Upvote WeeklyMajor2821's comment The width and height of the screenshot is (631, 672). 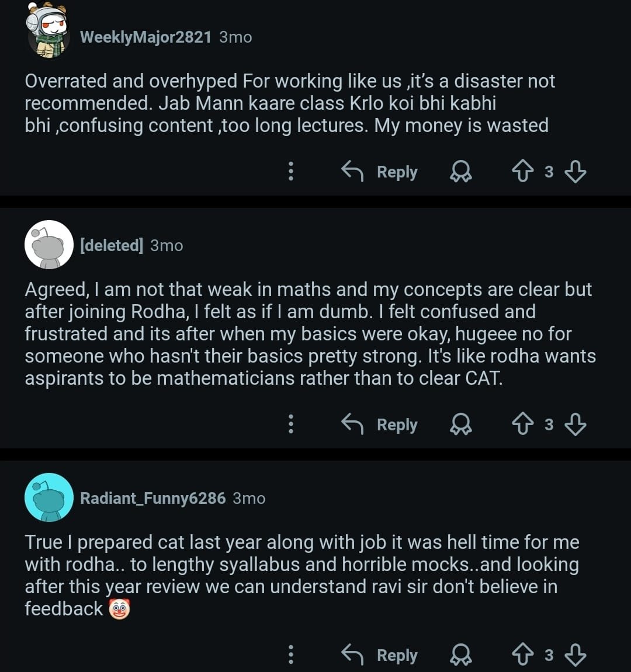pyautogui.click(x=523, y=172)
